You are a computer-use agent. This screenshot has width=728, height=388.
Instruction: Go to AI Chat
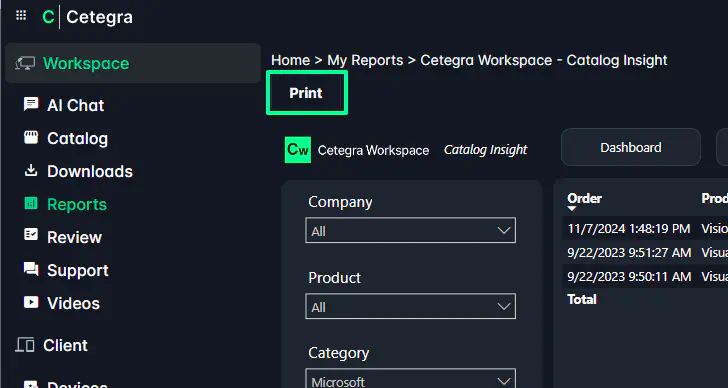tap(75, 105)
